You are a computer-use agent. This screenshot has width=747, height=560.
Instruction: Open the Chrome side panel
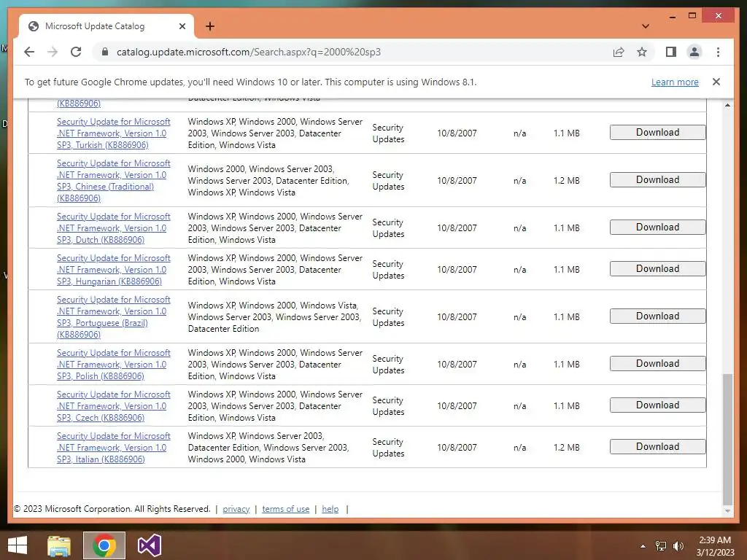pyautogui.click(x=671, y=52)
